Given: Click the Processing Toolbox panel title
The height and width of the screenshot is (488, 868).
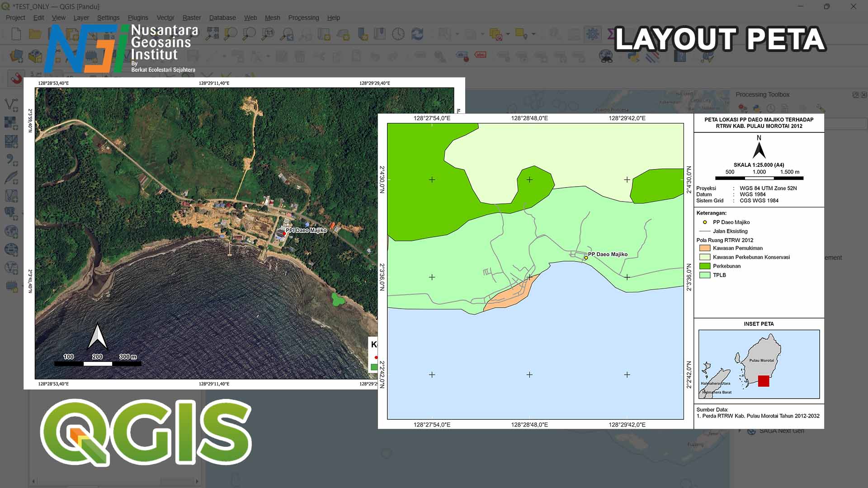Looking at the screenshot, I should pyautogui.click(x=762, y=94).
